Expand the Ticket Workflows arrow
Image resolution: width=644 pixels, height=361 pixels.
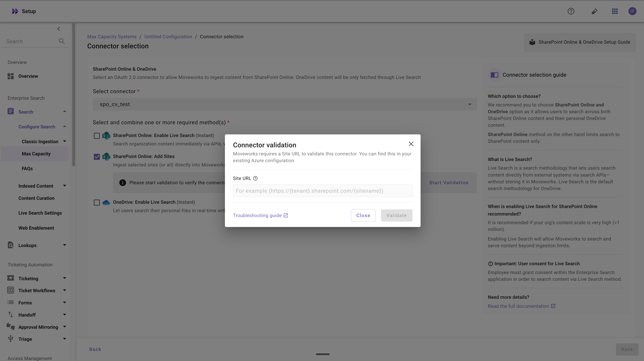click(64, 290)
